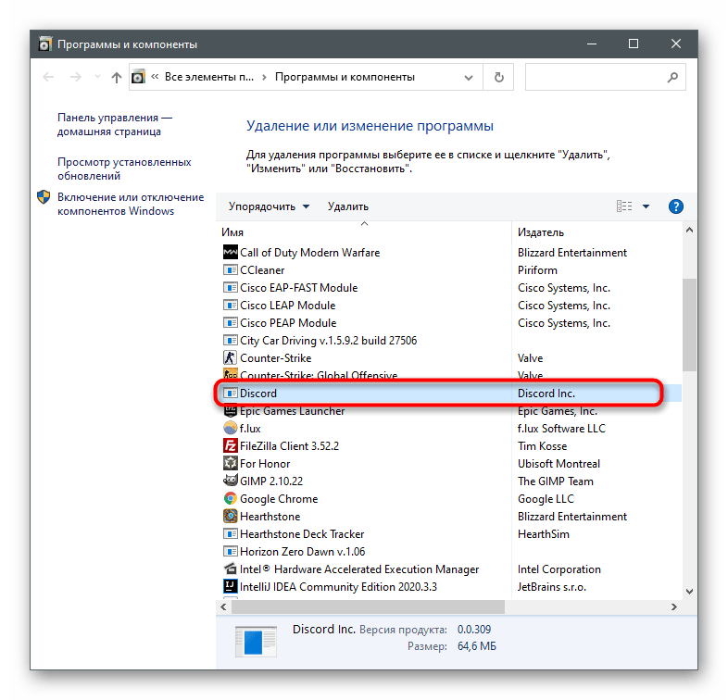Select the Intel Hardware Accelerated Execution Manager icon
The height and width of the screenshot is (700, 728).
[x=231, y=569]
